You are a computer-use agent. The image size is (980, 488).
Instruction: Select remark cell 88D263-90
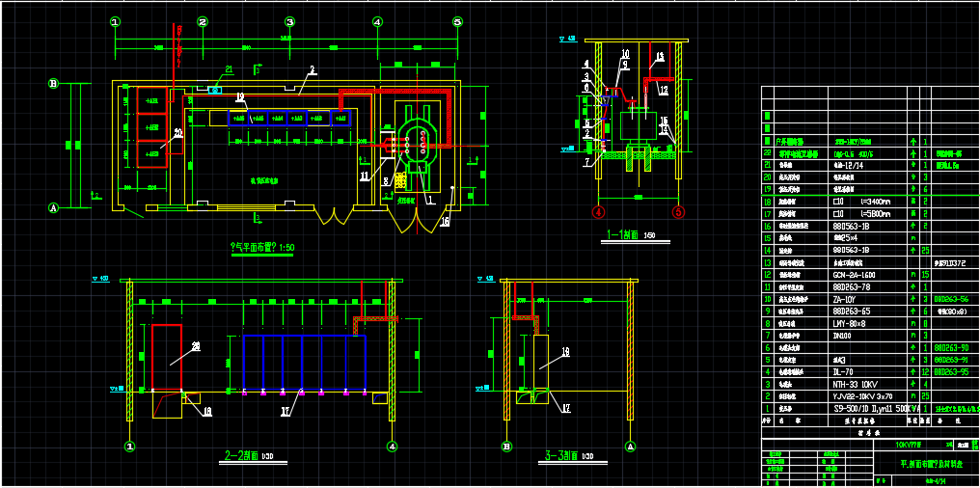[x=951, y=347]
